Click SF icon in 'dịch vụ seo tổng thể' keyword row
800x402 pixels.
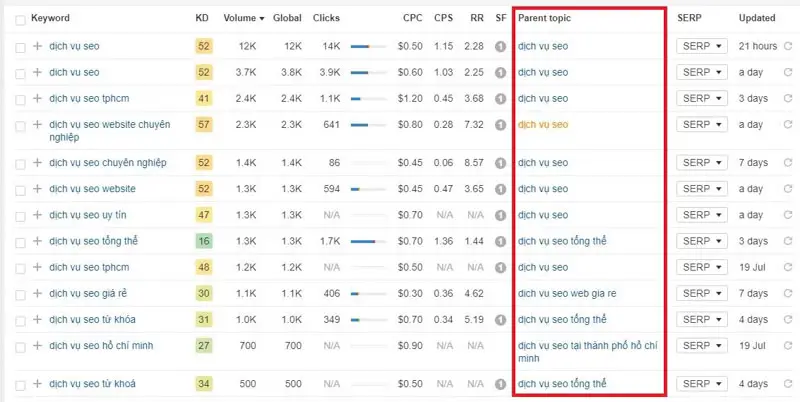pos(501,241)
